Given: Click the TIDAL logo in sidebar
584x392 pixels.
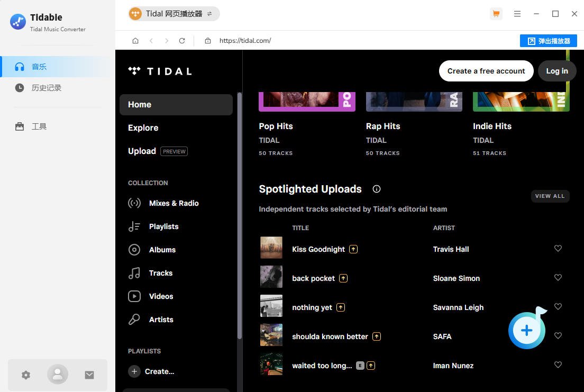Looking at the screenshot, I should (x=160, y=71).
